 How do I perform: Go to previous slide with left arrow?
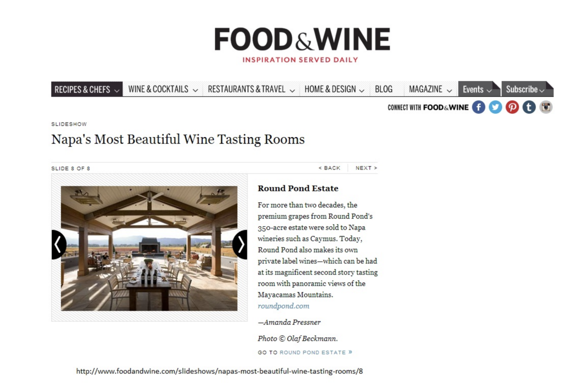pyautogui.click(x=58, y=245)
